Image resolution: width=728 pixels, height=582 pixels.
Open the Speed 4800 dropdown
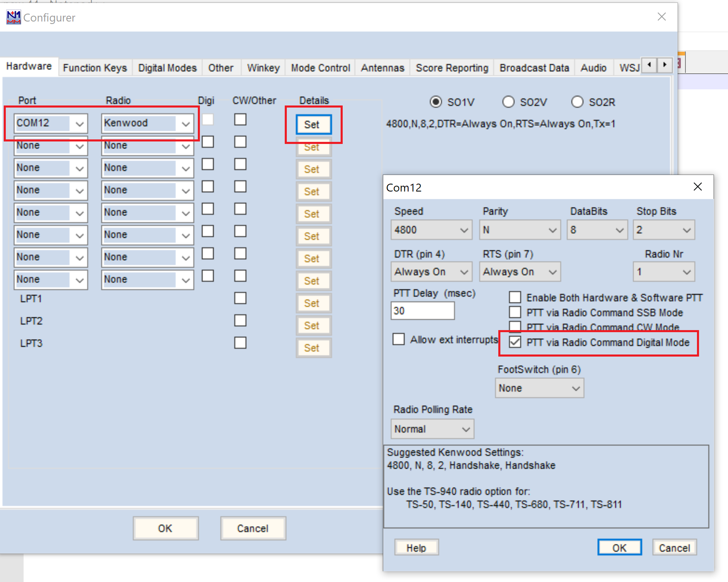click(431, 230)
